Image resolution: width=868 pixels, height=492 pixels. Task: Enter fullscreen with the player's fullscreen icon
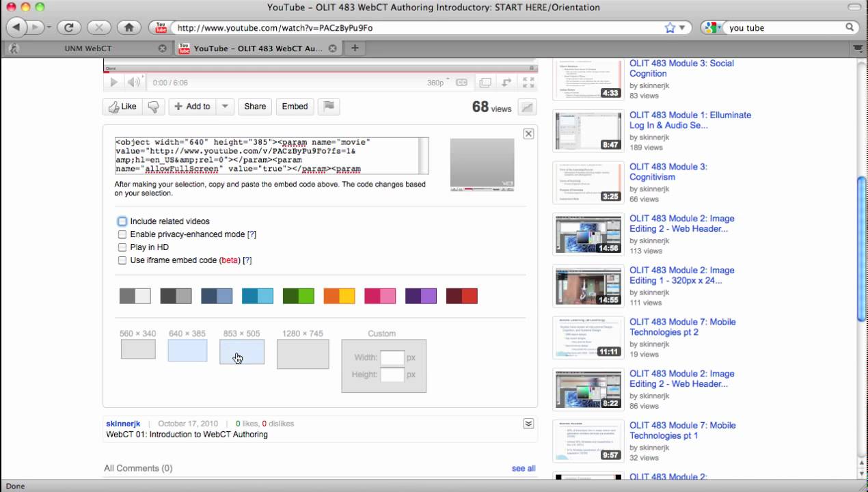coord(528,83)
